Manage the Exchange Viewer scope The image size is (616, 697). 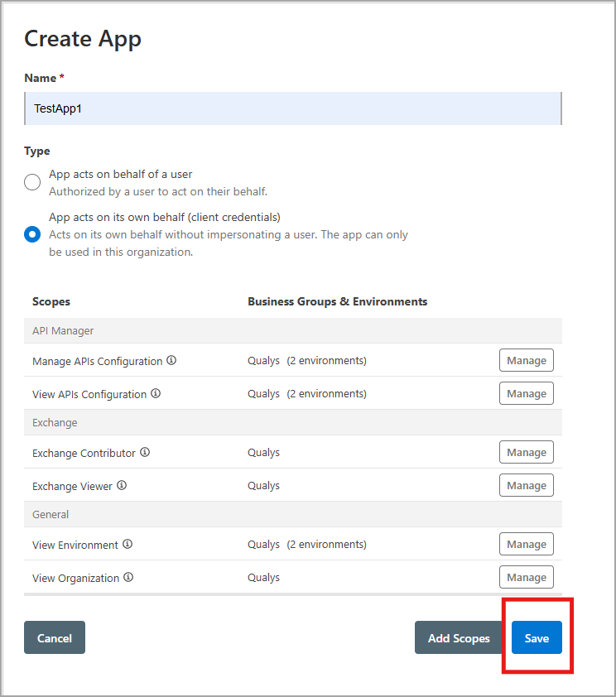pos(526,485)
